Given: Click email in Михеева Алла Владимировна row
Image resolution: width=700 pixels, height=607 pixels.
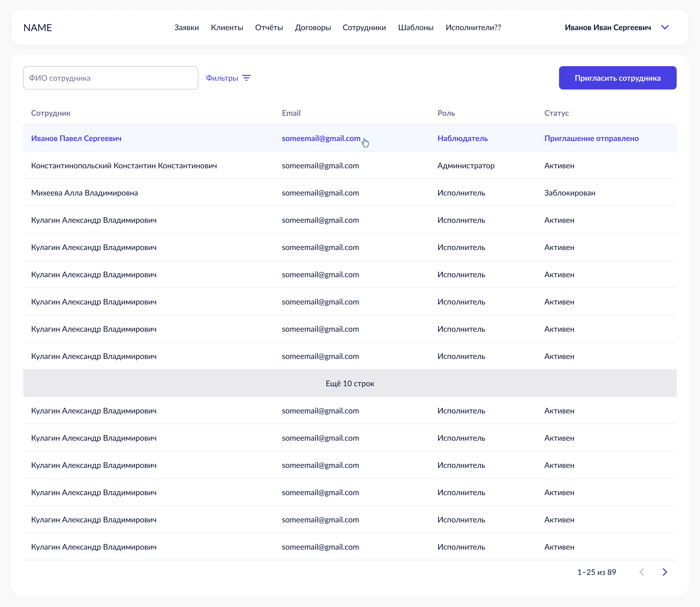Looking at the screenshot, I should click(320, 193).
